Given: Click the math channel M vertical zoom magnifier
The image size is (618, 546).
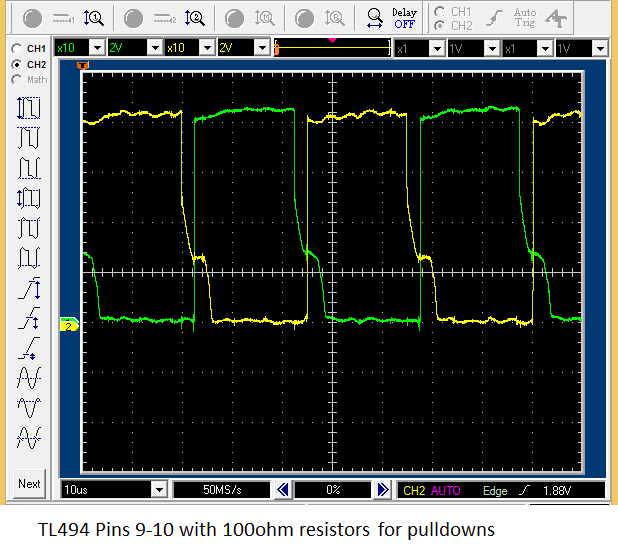Looking at the screenshot, I should [264, 18].
